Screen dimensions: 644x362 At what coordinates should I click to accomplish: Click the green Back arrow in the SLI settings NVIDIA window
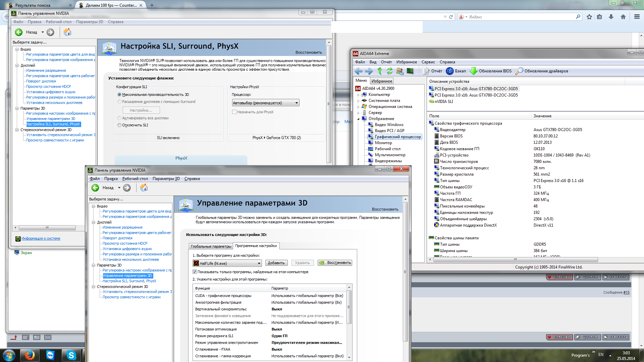19,32
